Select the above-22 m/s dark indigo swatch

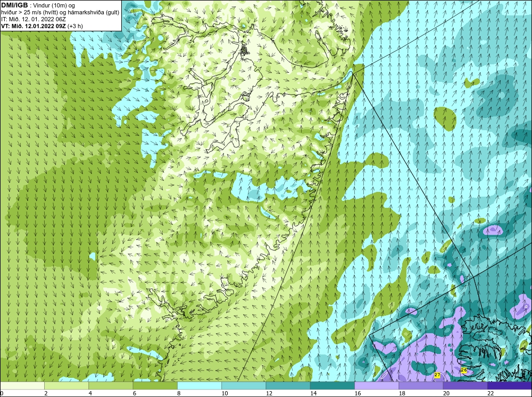pos(510,385)
